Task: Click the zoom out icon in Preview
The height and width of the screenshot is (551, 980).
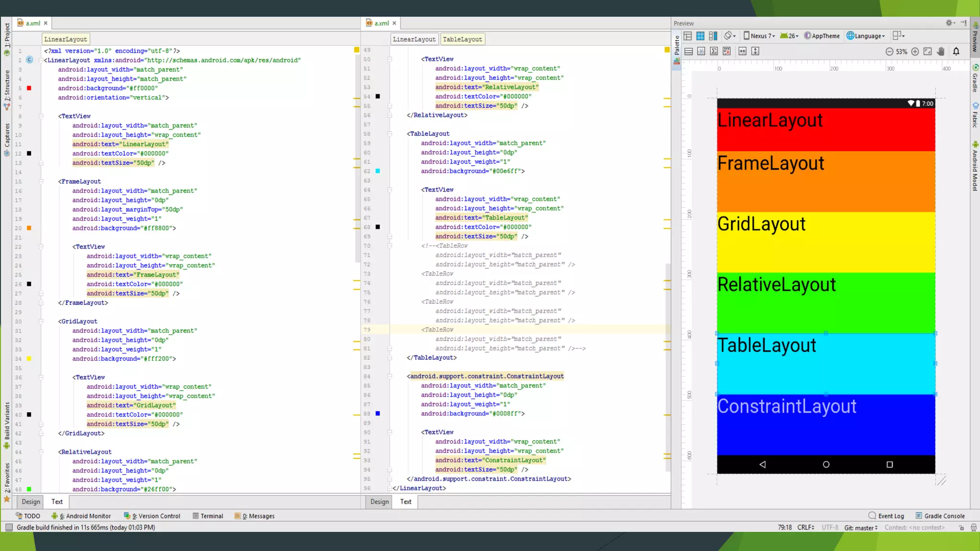Action: click(889, 52)
